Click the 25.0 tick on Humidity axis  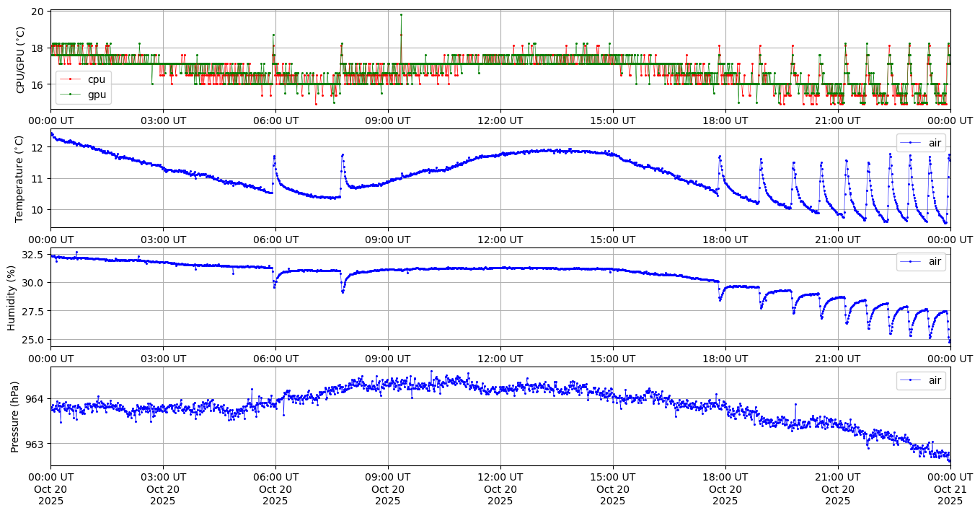(x=32, y=339)
